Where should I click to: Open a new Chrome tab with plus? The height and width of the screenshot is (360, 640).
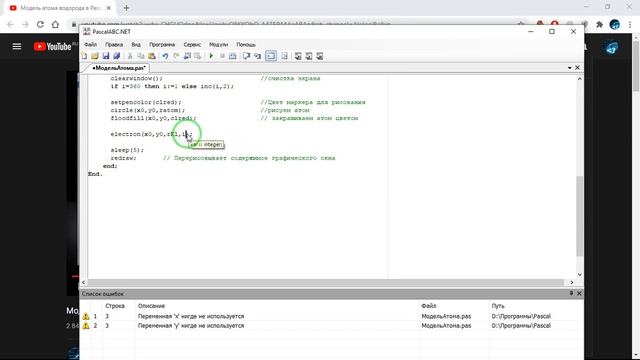pyautogui.click(x=126, y=8)
